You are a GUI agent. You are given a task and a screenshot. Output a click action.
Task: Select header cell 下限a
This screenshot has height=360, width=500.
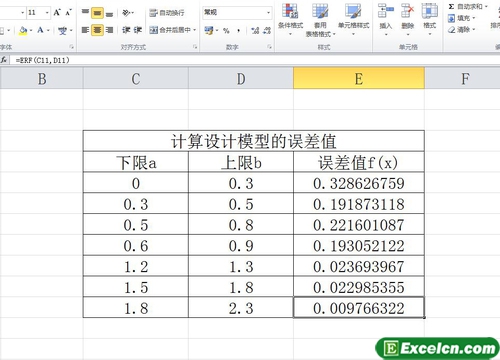[x=136, y=162]
